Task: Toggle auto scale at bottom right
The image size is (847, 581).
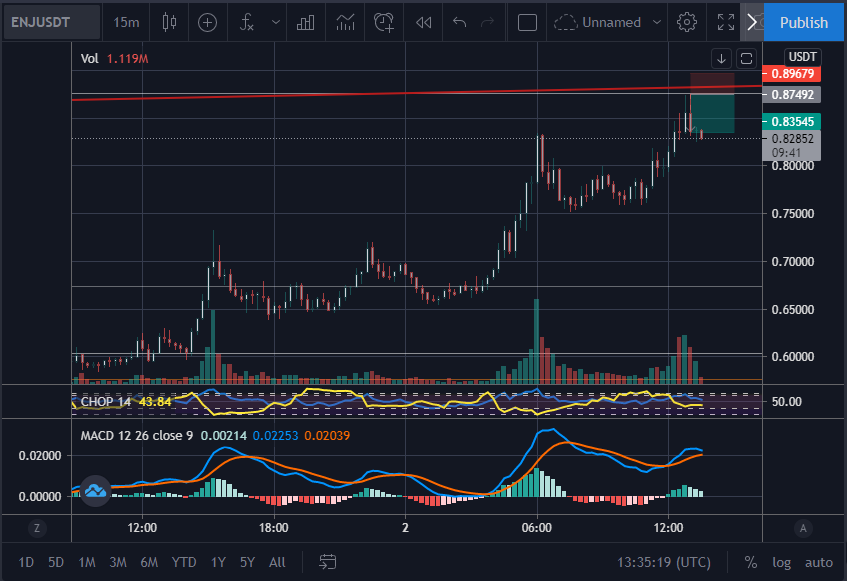Action: pos(818,562)
